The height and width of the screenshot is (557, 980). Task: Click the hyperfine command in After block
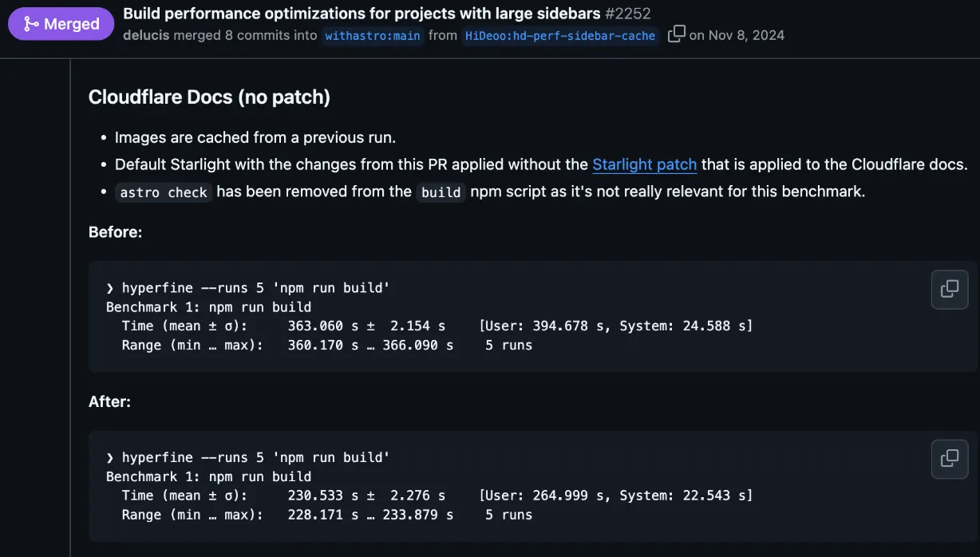(255, 458)
